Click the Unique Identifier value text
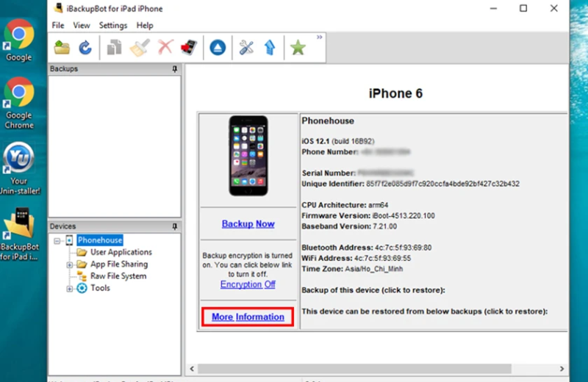The image size is (588, 382). click(x=443, y=184)
